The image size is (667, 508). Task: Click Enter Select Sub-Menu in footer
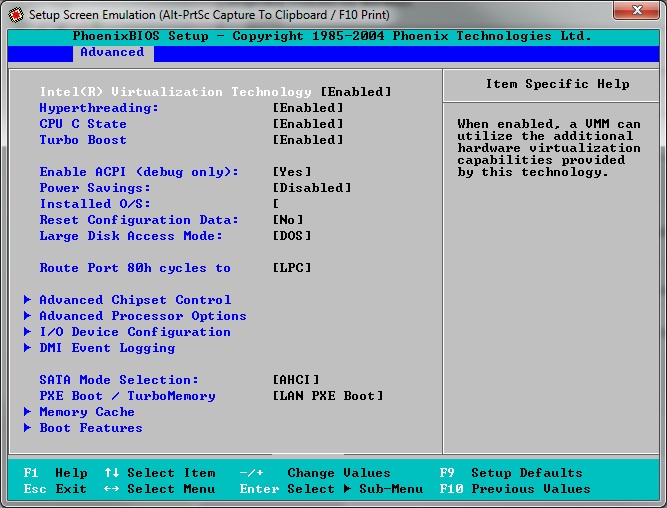(331, 489)
